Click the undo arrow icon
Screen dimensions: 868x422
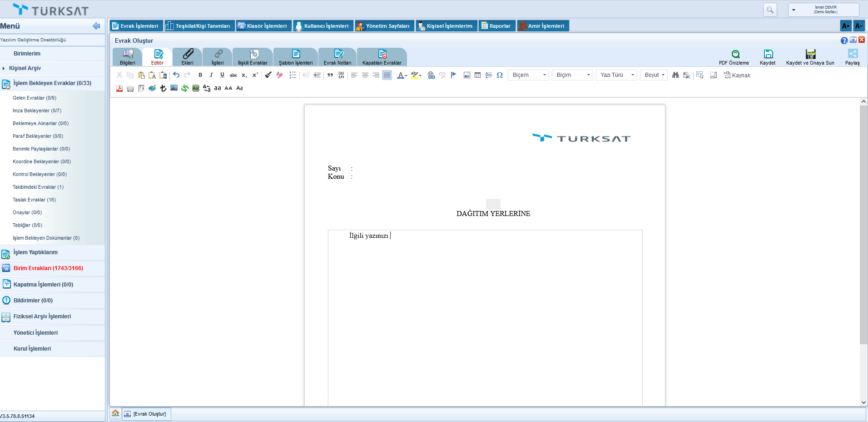(x=176, y=75)
